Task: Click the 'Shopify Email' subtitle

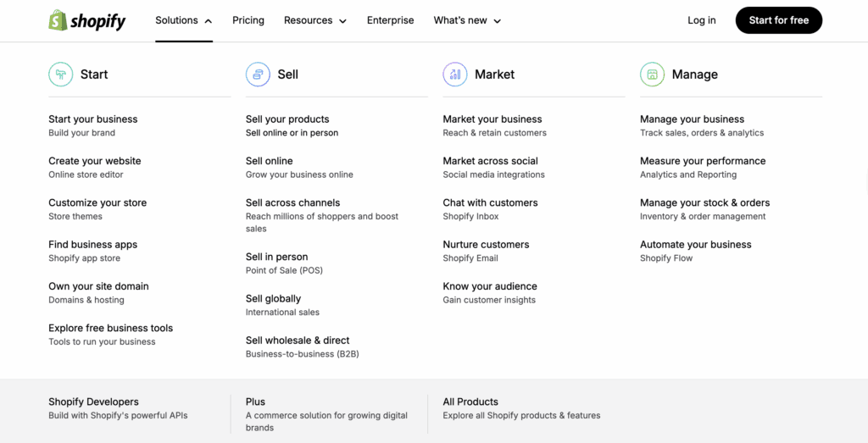Action: click(x=470, y=258)
